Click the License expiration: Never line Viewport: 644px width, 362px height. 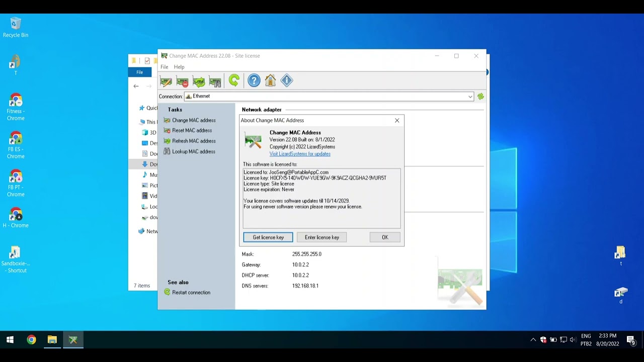click(269, 190)
